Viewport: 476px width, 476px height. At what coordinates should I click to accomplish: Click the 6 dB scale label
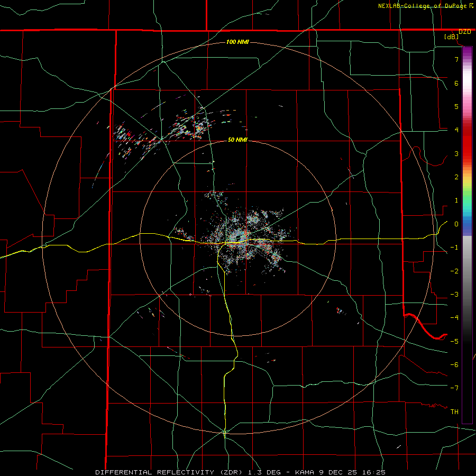click(456, 83)
